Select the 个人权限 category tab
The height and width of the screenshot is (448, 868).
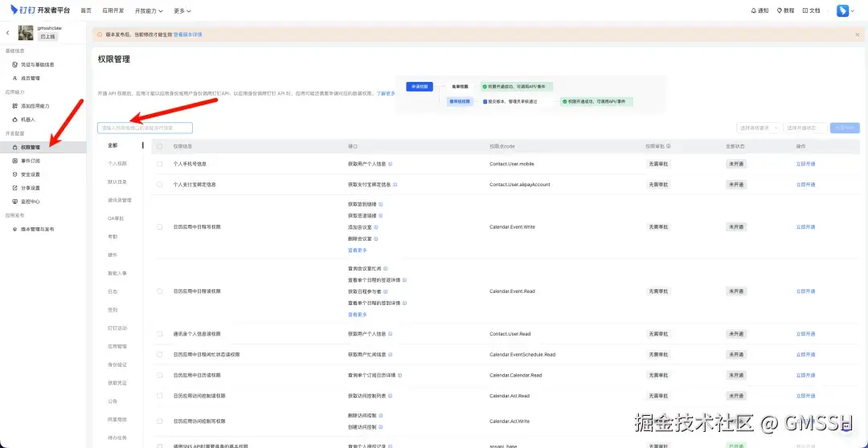[x=117, y=164]
